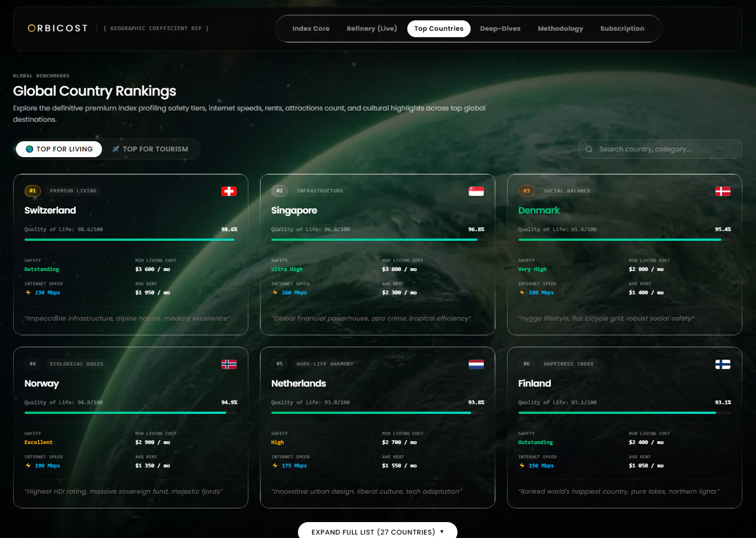Click Finland's $1 050 / mo average rent
756x538 pixels.
(x=646, y=466)
